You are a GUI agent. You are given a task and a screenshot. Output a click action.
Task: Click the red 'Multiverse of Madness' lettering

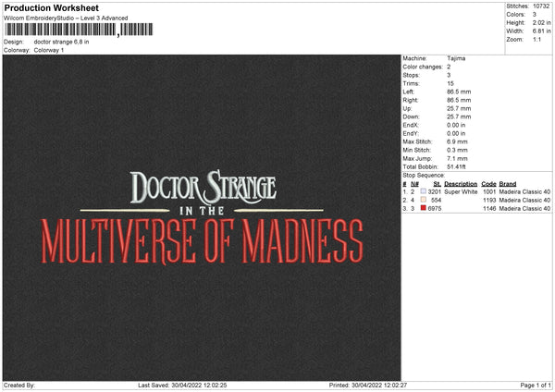point(202,241)
